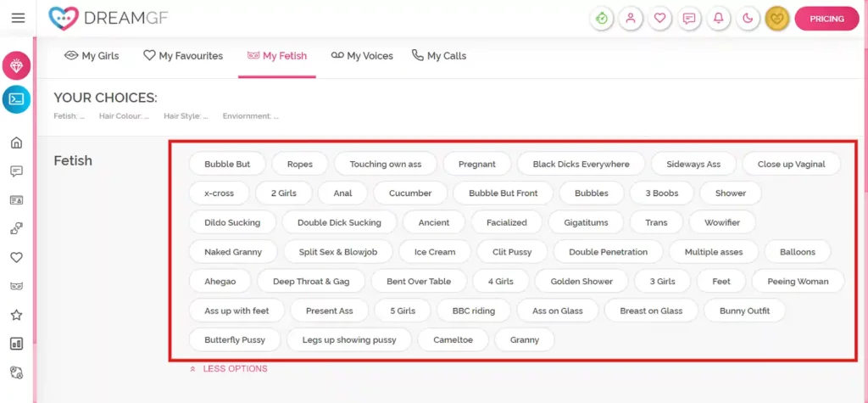Open the notifications bell
This screenshot has width=868, height=403.
click(718, 19)
